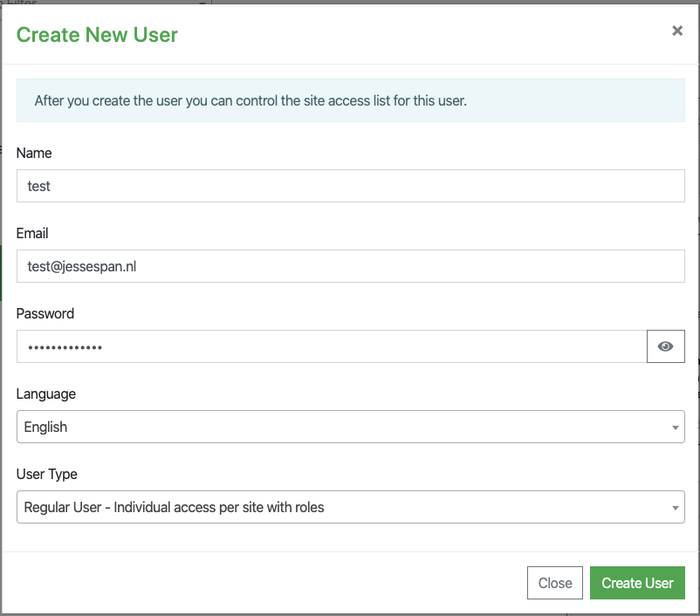Image resolution: width=700 pixels, height=616 pixels.
Task: Click the Email field label
Action: tap(32, 234)
